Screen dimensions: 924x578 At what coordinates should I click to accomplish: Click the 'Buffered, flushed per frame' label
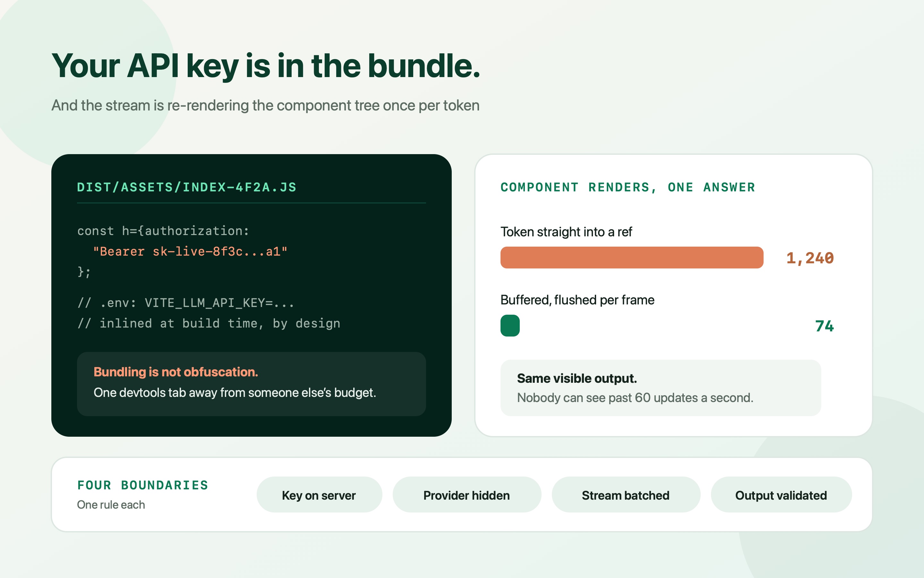pyautogui.click(x=577, y=300)
